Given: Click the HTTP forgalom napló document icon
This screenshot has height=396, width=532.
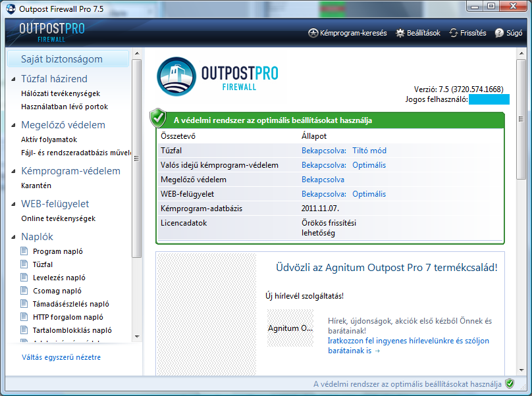Looking at the screenshot, I should (24, 316).
